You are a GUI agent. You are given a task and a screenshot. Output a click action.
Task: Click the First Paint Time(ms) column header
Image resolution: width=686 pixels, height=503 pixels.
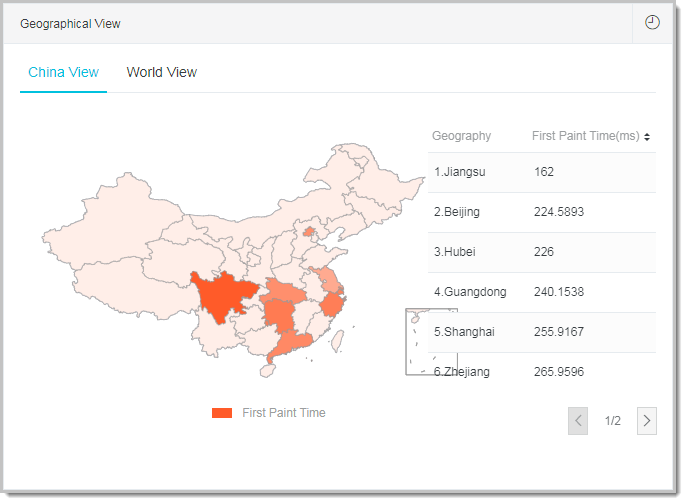tap(585, 136)
